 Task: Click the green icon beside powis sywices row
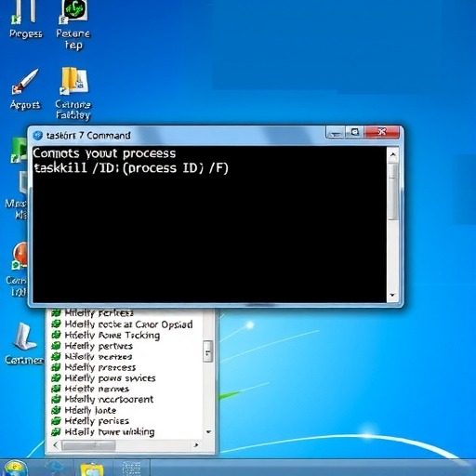tap(56, 378)
